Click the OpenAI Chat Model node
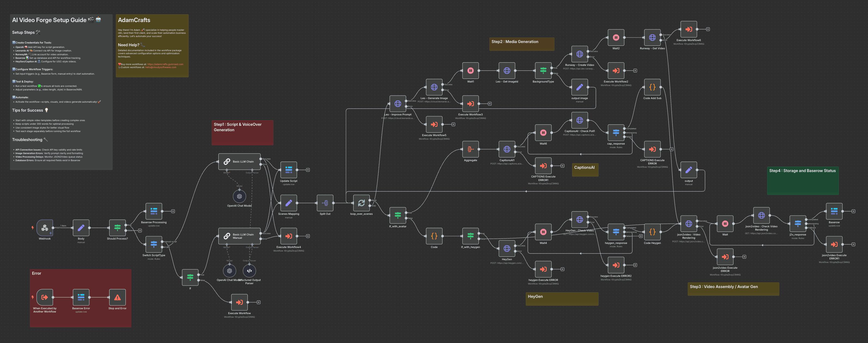 (239, 196)
